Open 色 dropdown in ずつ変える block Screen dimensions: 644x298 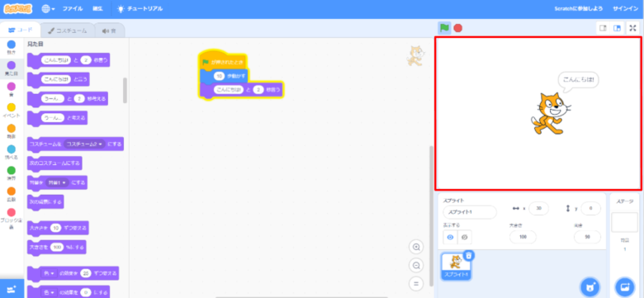pos(49,273)
